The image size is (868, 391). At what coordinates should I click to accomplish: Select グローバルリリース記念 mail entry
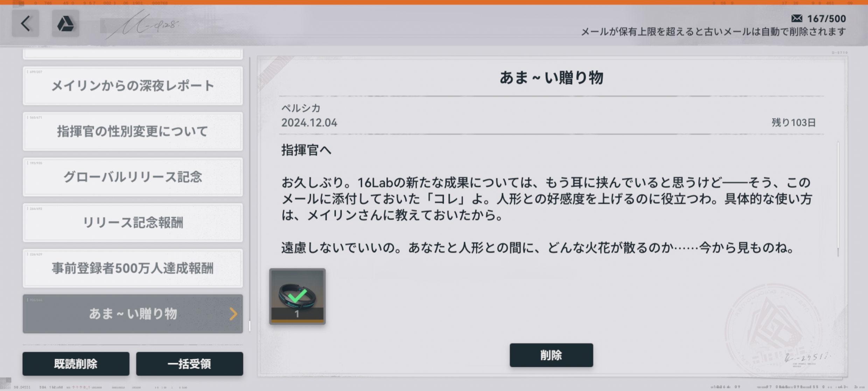[x=133, y=177]
